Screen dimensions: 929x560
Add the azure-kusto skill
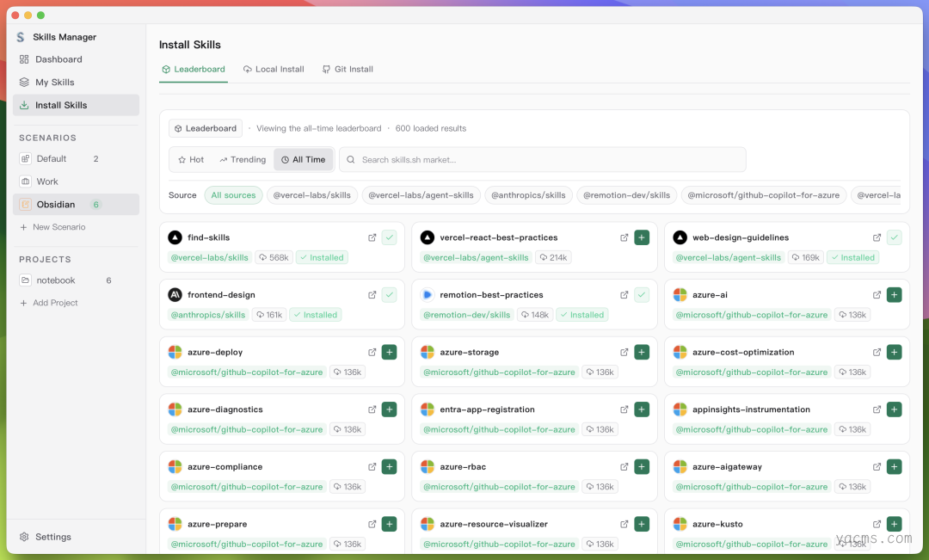click(x=894, y=524)
